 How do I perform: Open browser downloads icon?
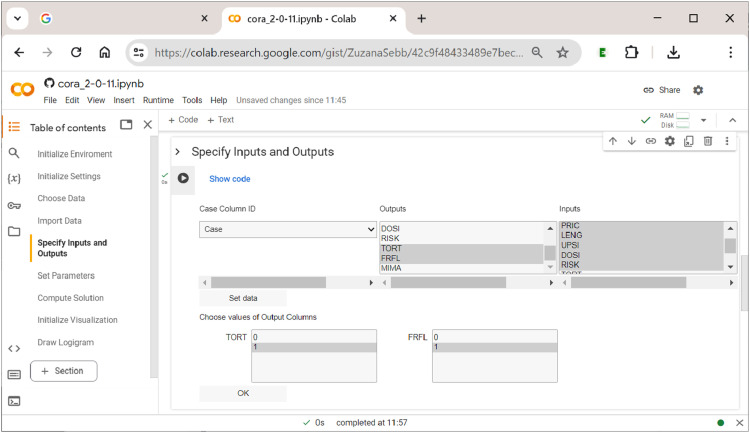pos(673,52)
